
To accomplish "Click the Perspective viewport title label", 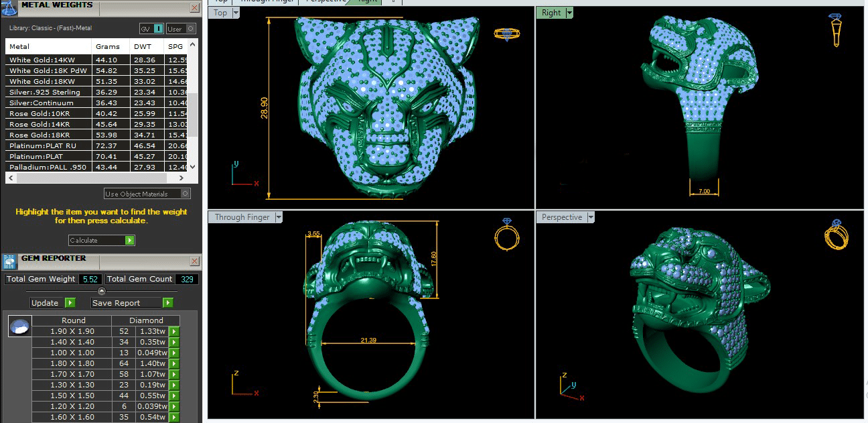I will (x=562, y=217).
